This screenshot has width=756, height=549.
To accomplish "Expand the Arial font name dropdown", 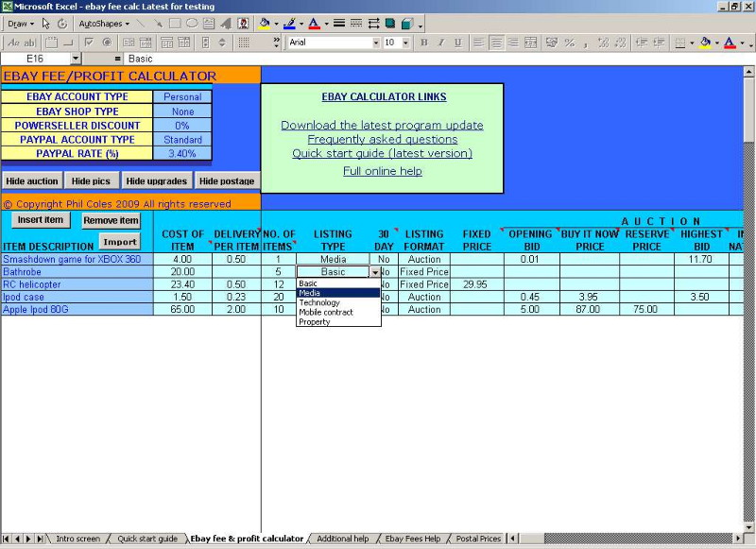I will pos(375,43).
